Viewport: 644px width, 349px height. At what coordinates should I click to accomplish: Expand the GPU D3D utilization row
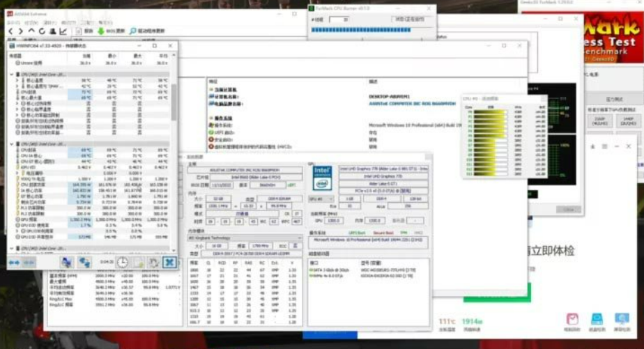coord(17,231)
